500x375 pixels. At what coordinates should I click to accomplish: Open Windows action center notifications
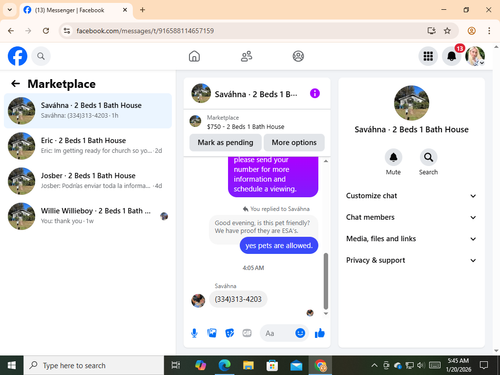484,365
